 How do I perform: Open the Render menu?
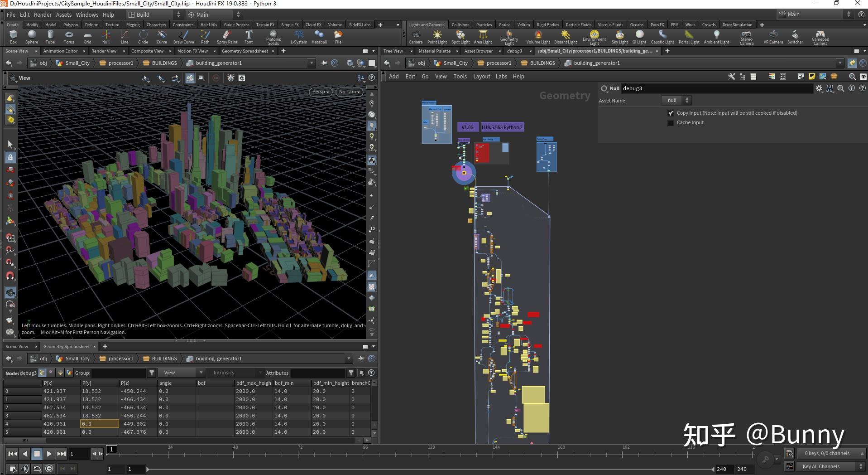(x=43, y=15)
